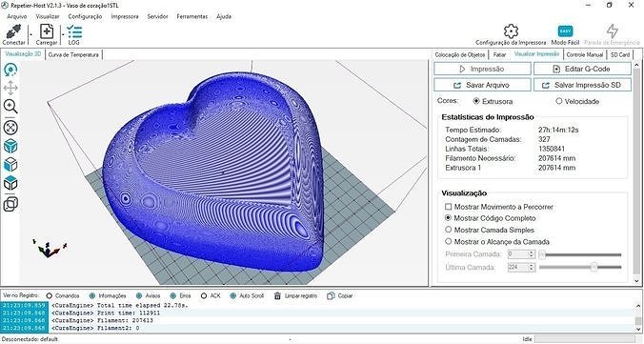Image resolution: width=644 pixels, height=344 pixels.
Task: Click the Última Camada stepper arrows
Action: (x=531, y=267)
